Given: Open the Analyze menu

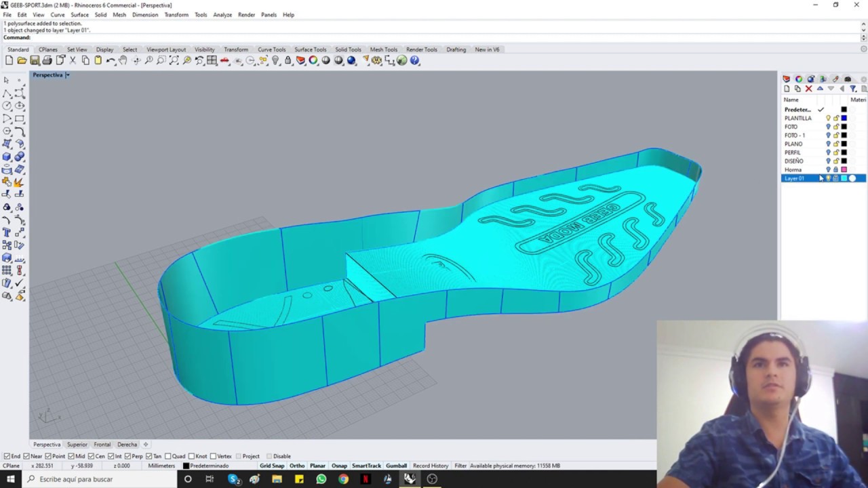Looking at the screenshot, I should (x=222, y=14).
